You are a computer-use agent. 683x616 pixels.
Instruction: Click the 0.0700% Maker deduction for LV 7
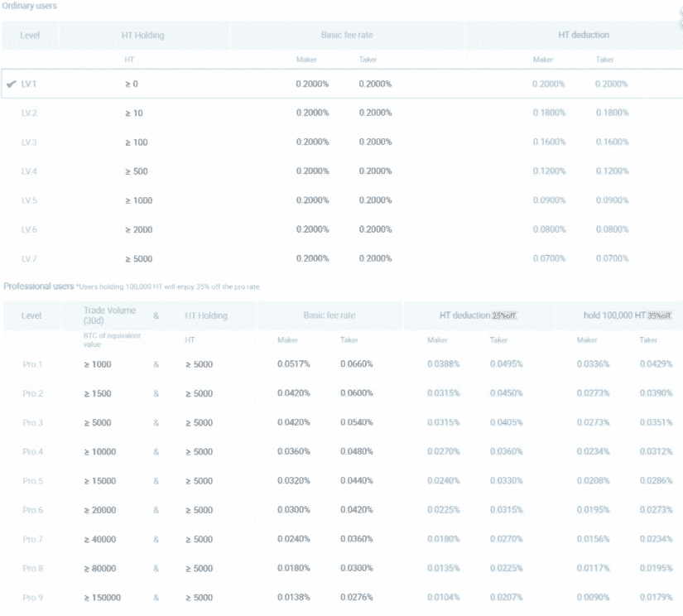pos(549,259)
